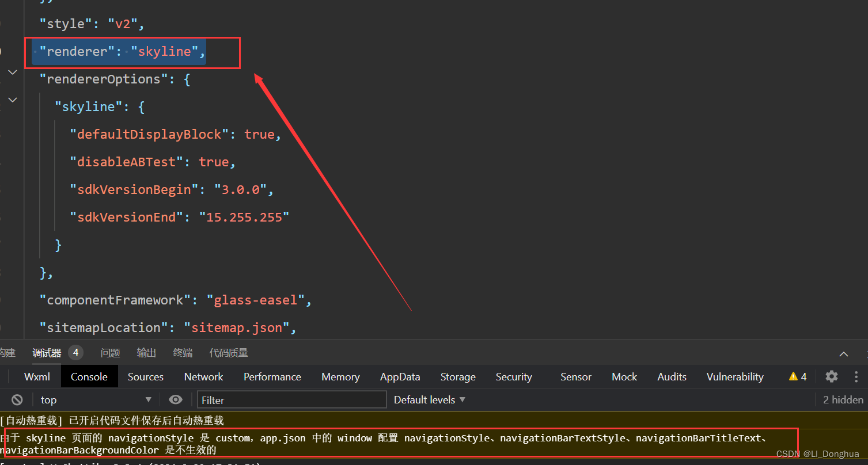
Task: Open the DevTools settings gear
Action: click(x=832, y=376)
